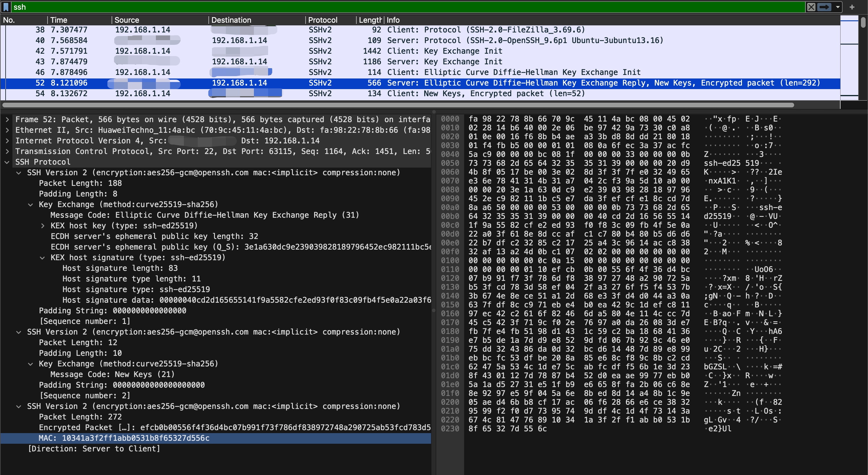Click the packet list vertical scrollbar
The image size is (868, 475).
point(863,22)
